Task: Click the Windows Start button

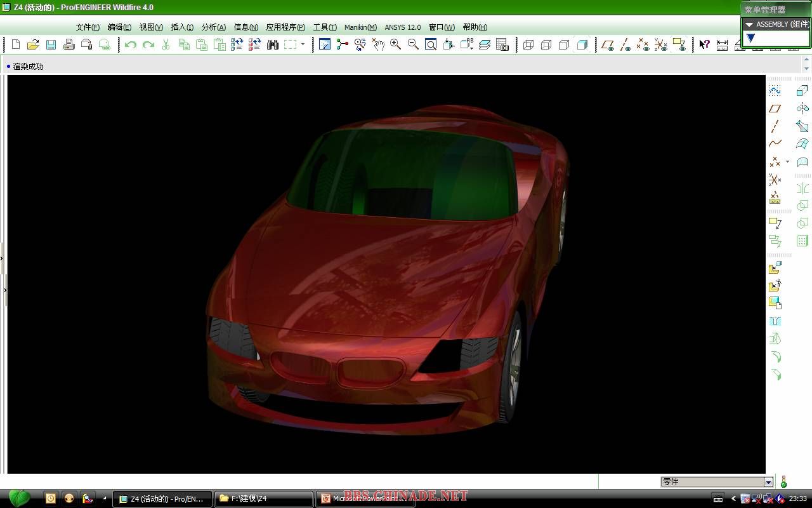Action: [19, 498]
